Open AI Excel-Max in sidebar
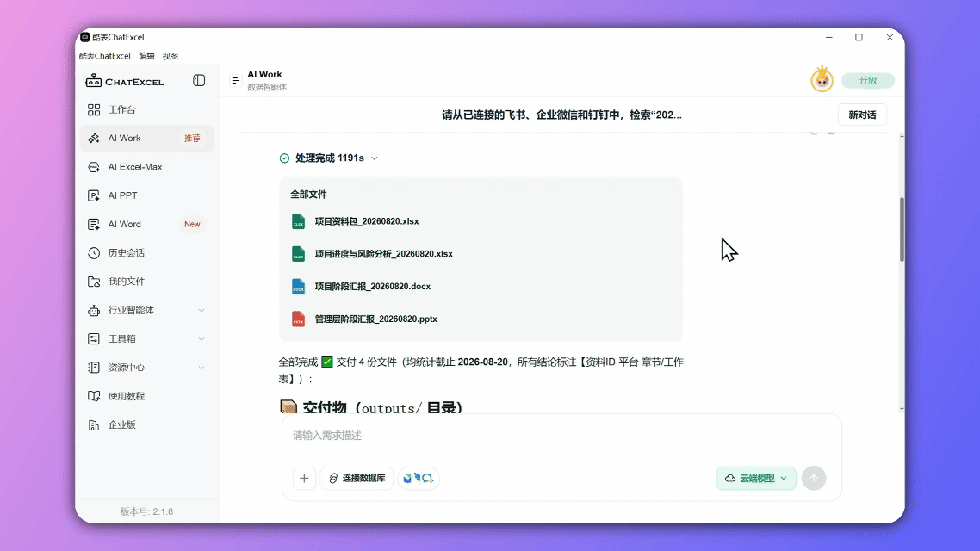The width and height of the screenshot is (980, 551). coord(147,167)
